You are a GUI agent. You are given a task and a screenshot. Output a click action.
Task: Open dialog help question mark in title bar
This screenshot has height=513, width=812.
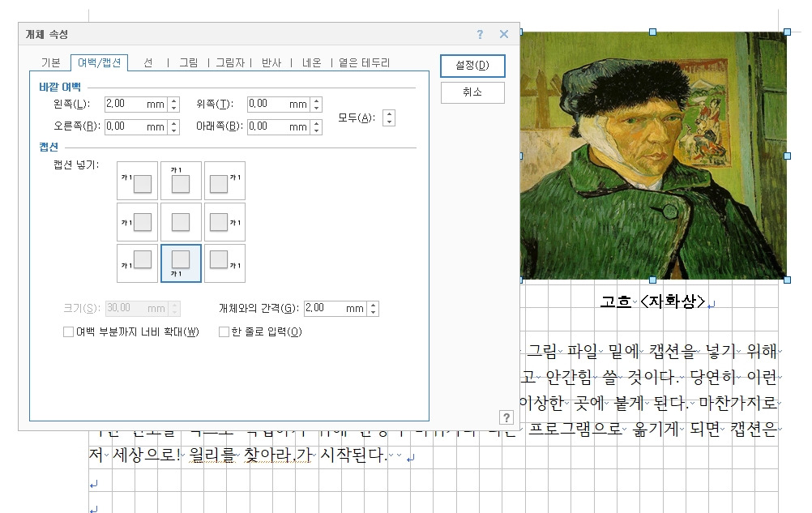(x=480, y=34)
